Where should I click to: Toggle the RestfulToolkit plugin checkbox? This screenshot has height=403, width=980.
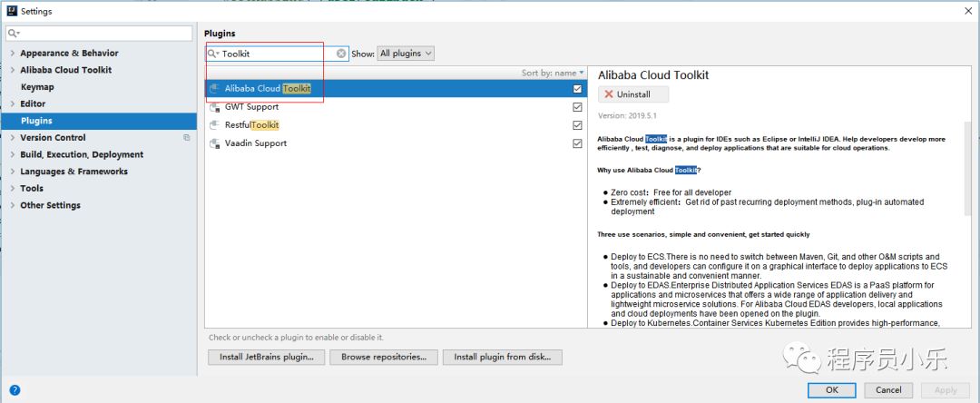[577, 125]
